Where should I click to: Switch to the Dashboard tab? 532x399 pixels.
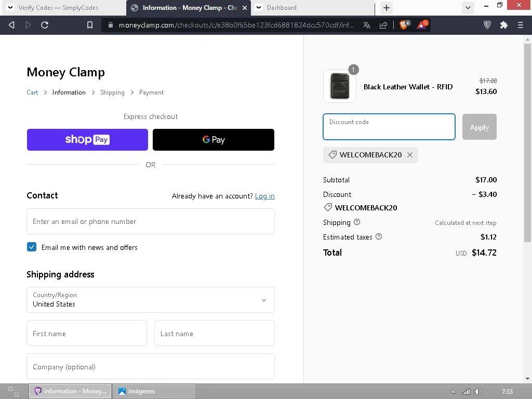312,7
